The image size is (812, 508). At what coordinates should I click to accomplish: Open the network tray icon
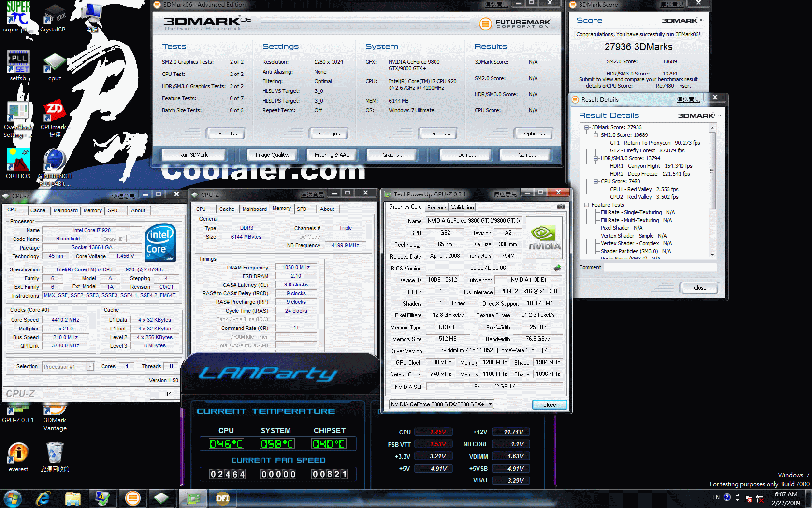point(760,499)
